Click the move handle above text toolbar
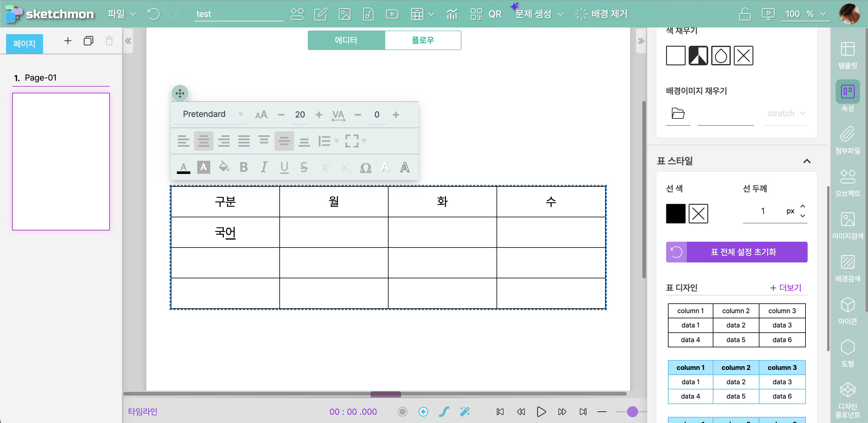The image size is (868, 423). coord(180,93)
